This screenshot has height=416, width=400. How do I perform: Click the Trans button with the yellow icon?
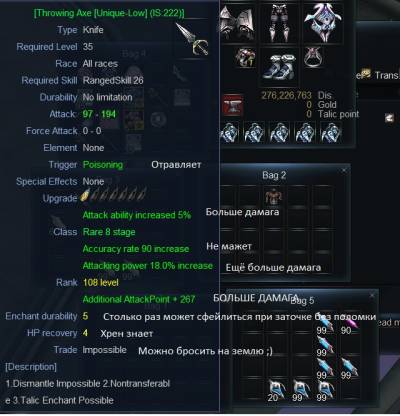[x=380, y=75]
